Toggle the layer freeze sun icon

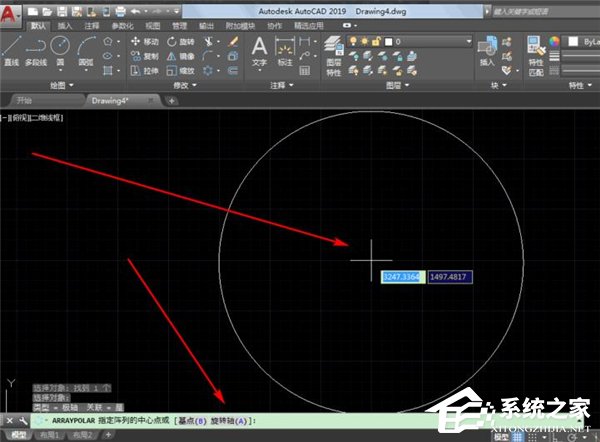[364, 40]
